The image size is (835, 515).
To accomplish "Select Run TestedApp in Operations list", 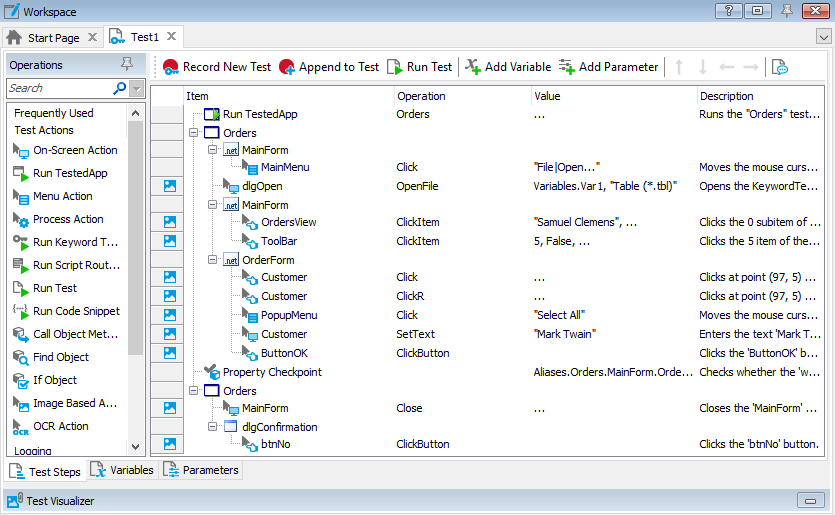I will pyautogui.click(x=60, y=174).
